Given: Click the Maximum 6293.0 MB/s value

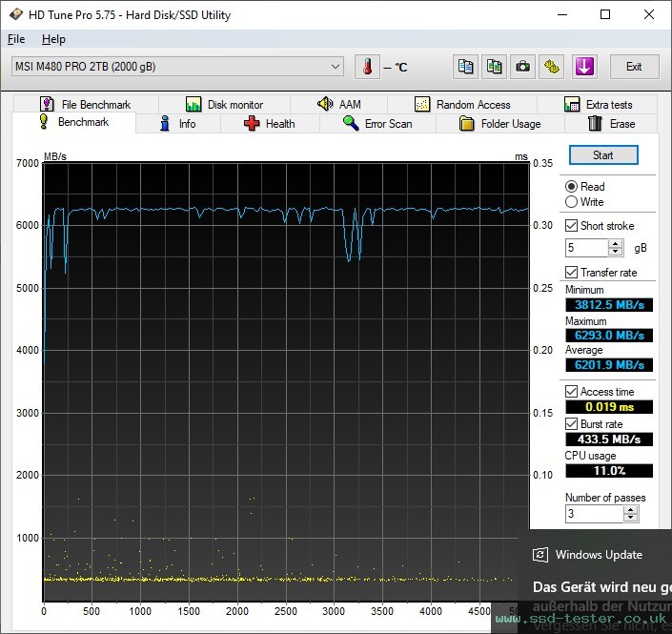Looking at the screenshot, I should tap(609, 336).
